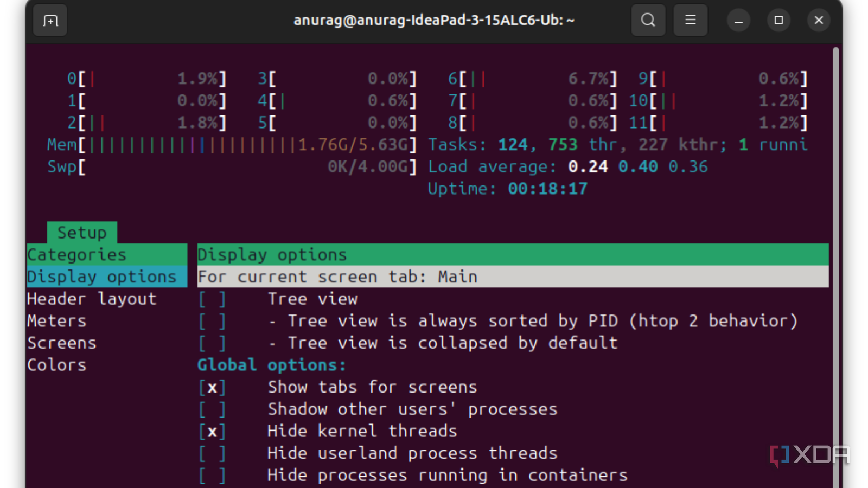Close the terminal window
The height and width of the screenshot is (488, 868).
point(819,21)
